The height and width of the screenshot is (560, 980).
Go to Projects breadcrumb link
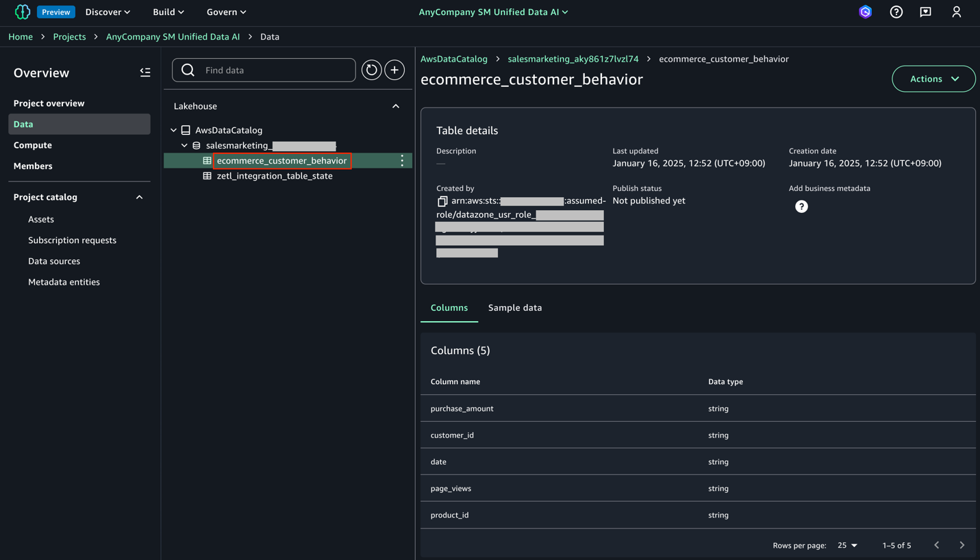click(69, 37)
